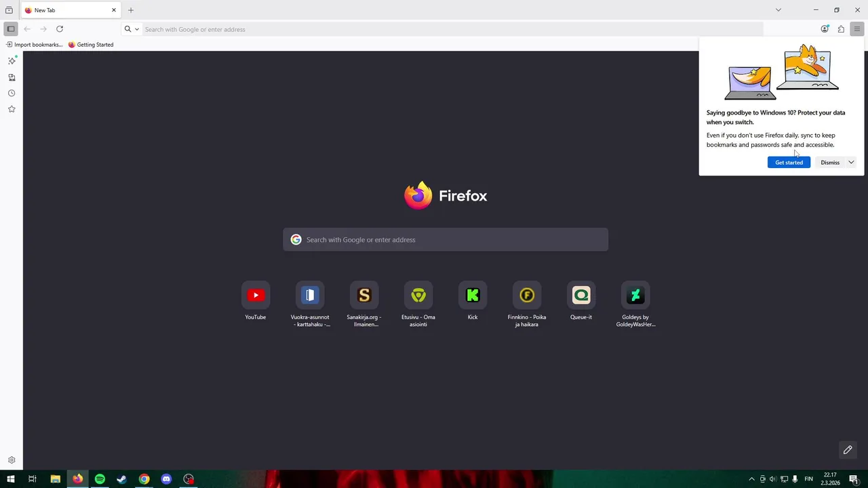This screenshot has width=868, height=488.
Task: Click the volume speaker icon in the system tray
Action: [773, 479]
